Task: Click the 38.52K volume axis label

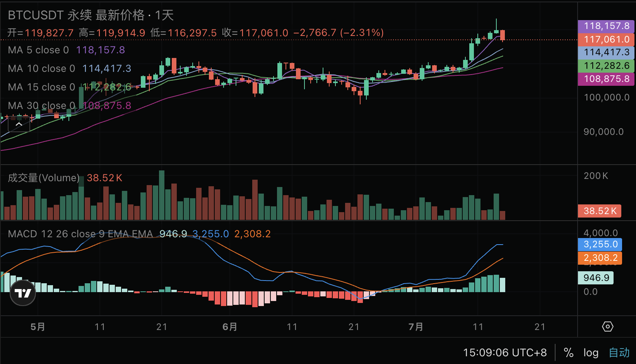Action: click(600, 211)
